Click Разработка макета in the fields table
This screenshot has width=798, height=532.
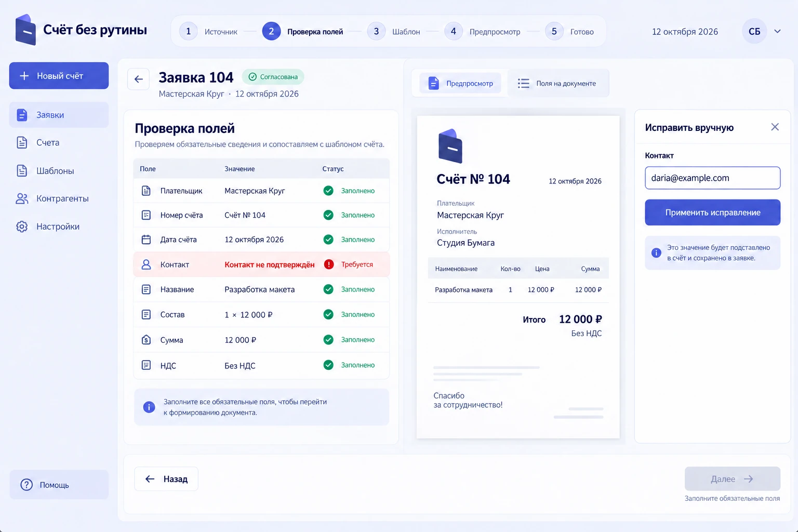[x=260, y=289]
